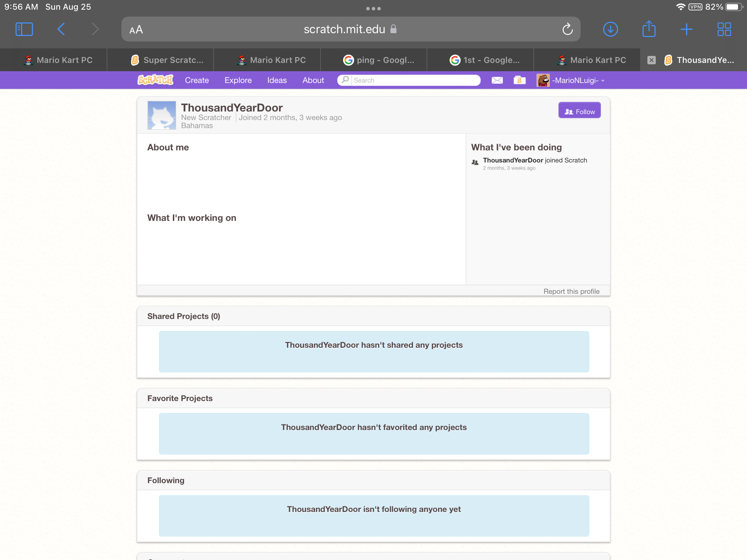This screenshot has height=560, width=747.
Task: Tap the battery status icon
Action: [734, 7]
